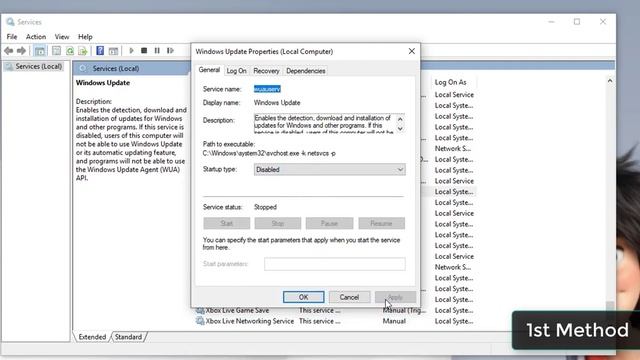This screenshot has height=360, width=640.
Task: Click the Start service status button
Action: click(x=227, y=223)
